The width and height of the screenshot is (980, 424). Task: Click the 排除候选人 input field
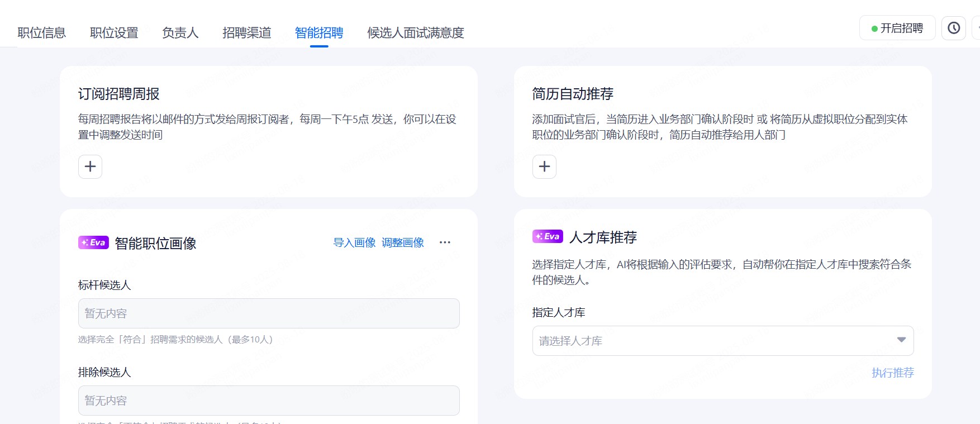pos(269,401)
